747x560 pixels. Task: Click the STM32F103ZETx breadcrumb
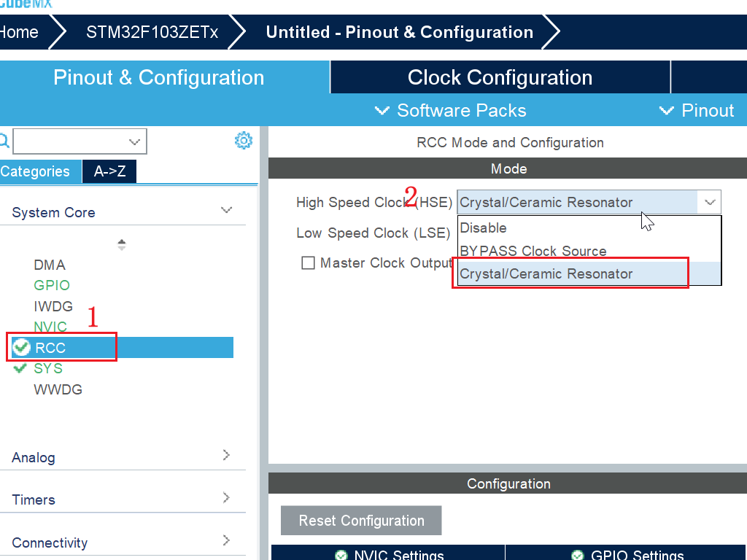(152, 32)
